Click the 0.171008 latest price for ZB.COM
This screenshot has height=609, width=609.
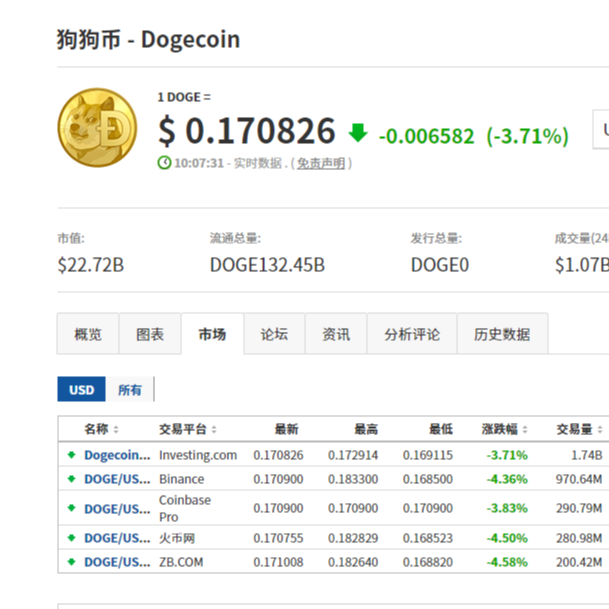[278, 562]
